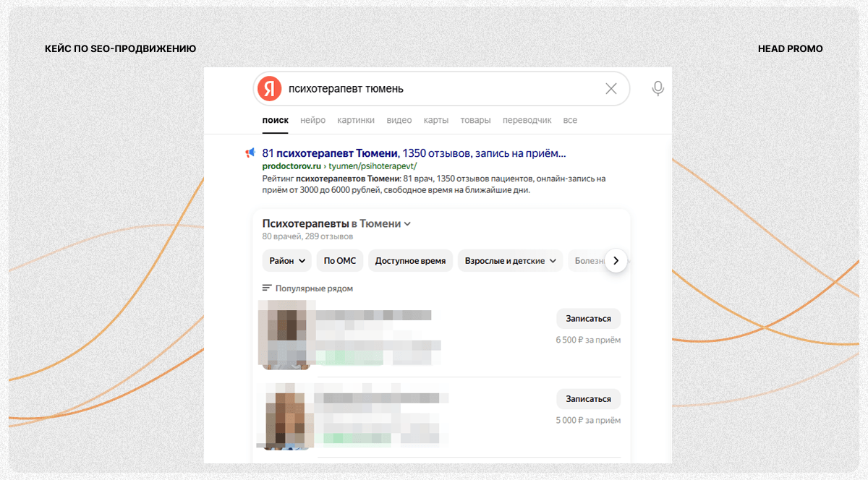Open the видео tab
Screen dimensions: 868x480
click(x=399, y=120)
